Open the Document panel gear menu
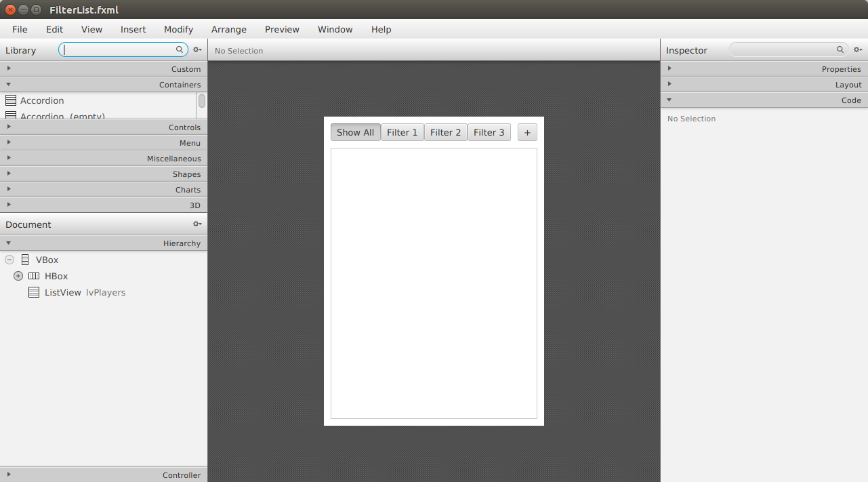 click(x=197, y=224)
